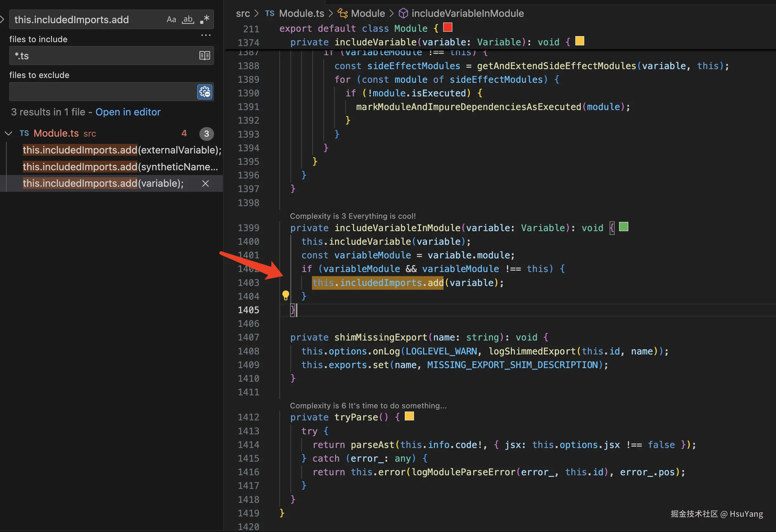Click the includeVariableInModule cube breadcrumb icon
The image size is (776, 532).
[403, 13]
